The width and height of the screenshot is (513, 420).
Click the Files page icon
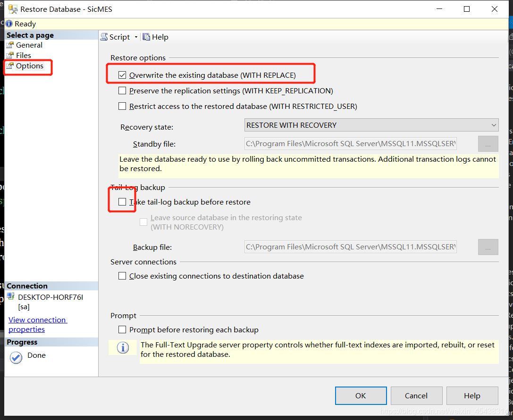coord(10,55)
